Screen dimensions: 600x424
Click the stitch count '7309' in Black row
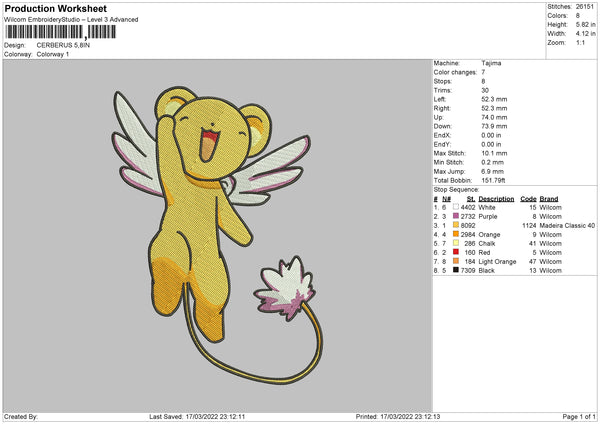coord(468,271)
